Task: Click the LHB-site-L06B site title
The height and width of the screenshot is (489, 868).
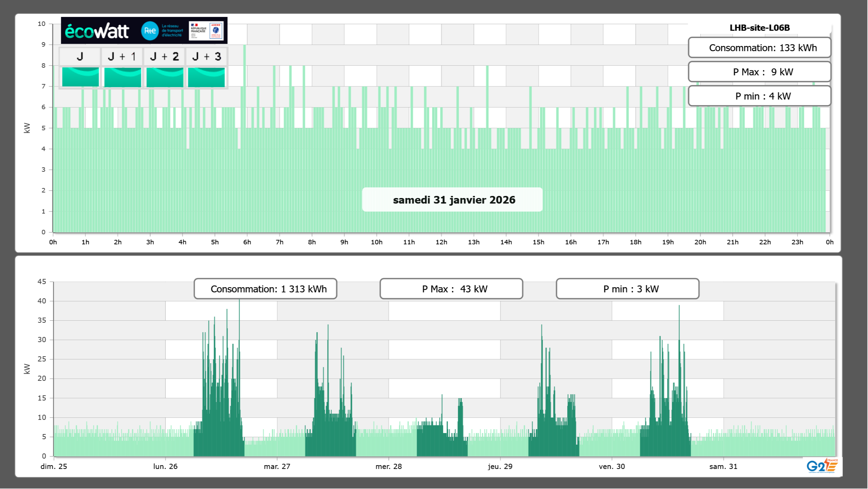Action: point(759,28)
